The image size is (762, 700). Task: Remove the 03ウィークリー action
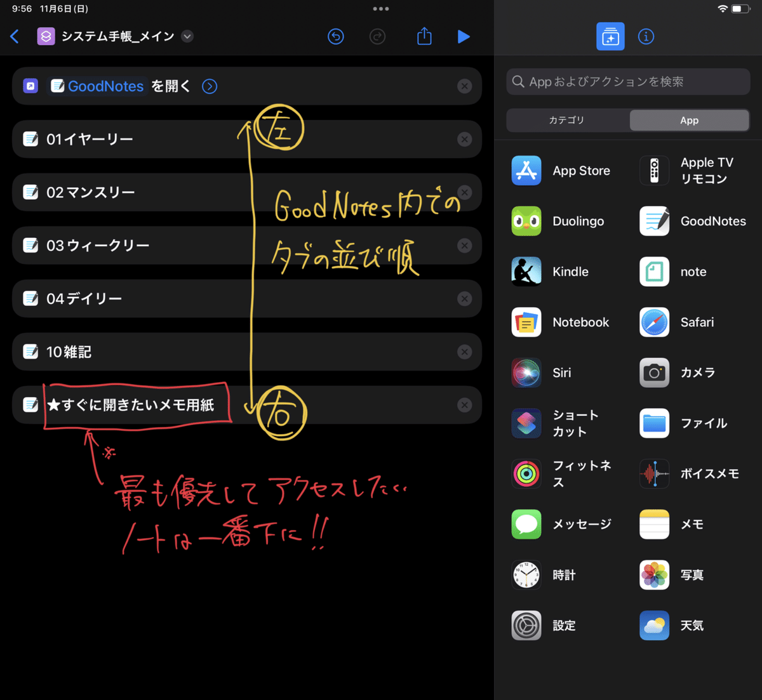click(465, 246)
